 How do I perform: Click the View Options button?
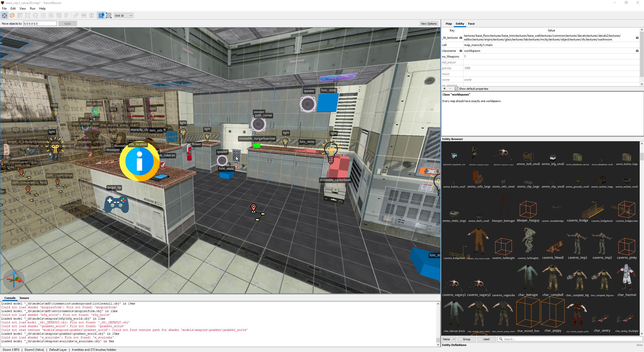429,24
